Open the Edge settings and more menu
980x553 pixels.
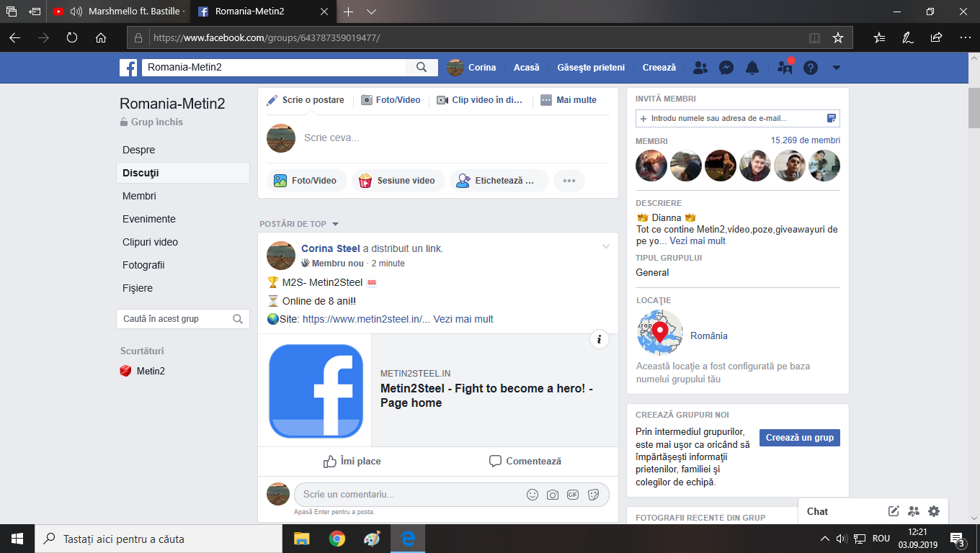[966, 37]
